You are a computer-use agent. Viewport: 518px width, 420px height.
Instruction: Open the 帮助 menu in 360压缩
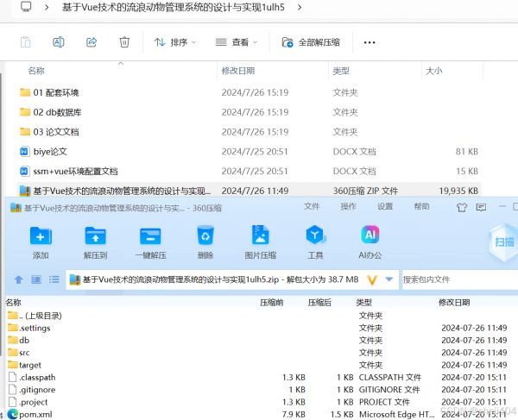tap(421, 206)
